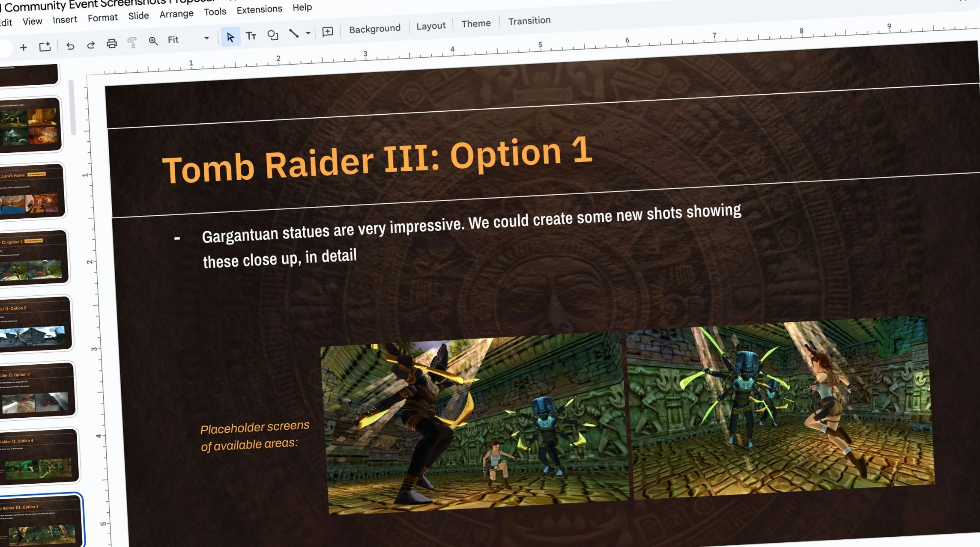Select the 'II: Option 2' slide thumbnail
Viewport: 980px width, 547px height.
(35, 324)
